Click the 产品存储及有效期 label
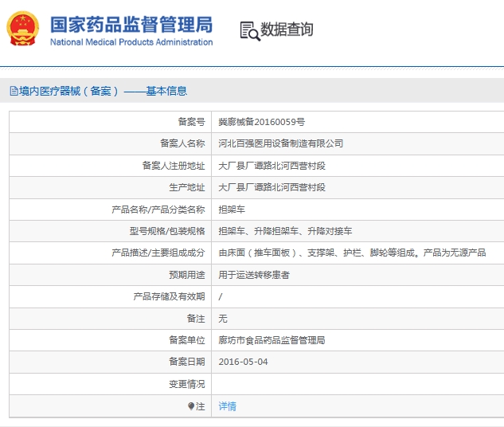 (x=169, y=296)
